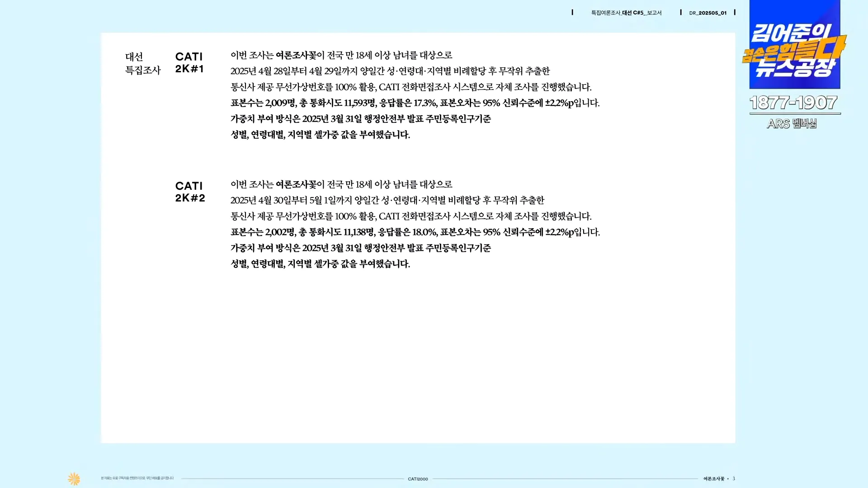Click the second 성별, 연령대별, 지역별 셀가중 line

coord(320,264)
